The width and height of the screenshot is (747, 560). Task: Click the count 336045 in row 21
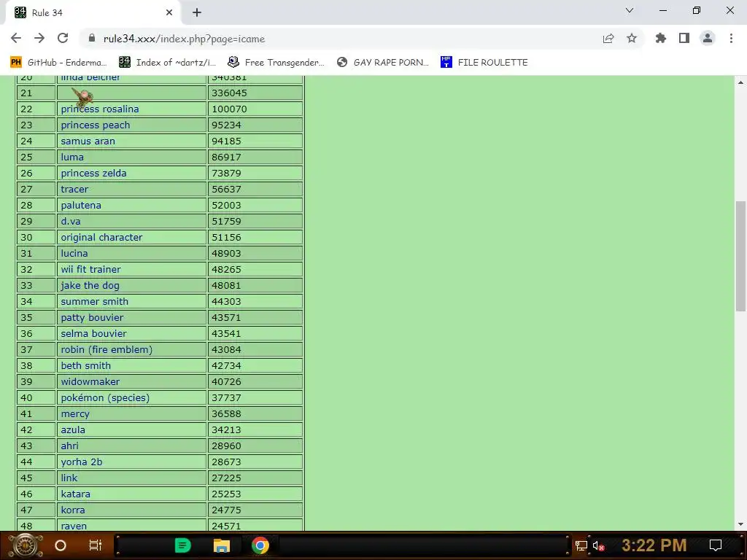tap(229, 93)
